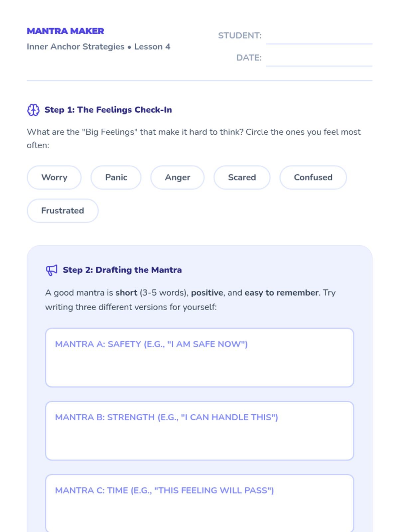Click the Step 1 Feelings Check-In heading
The width and height of the screenshot is (399, 532).
point(108,110)
